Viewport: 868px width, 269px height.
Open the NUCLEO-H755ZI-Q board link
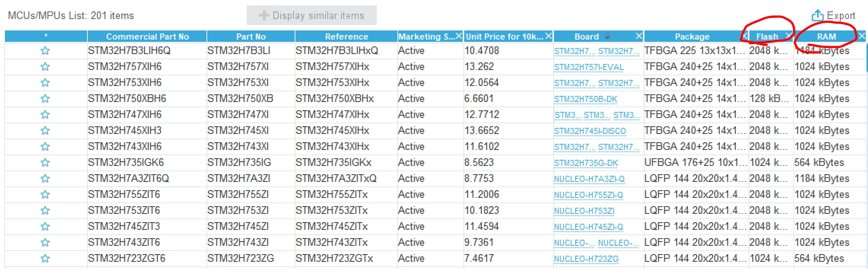(x=589, y=195)
